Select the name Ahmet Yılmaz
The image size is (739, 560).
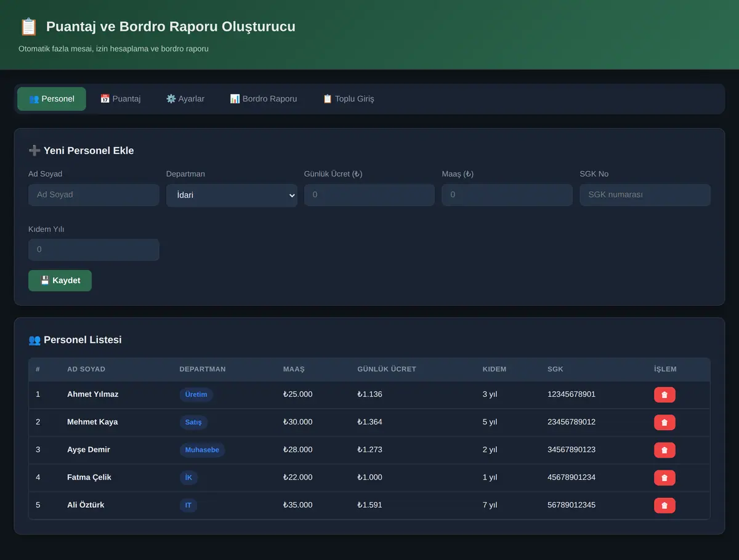click(x=93, y=394)
